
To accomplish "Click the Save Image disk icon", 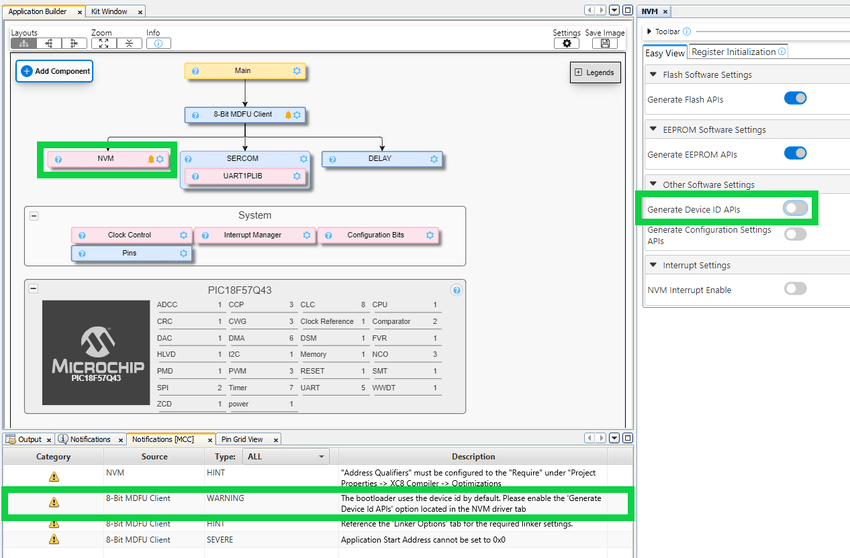I will click(x=605, y=44).
